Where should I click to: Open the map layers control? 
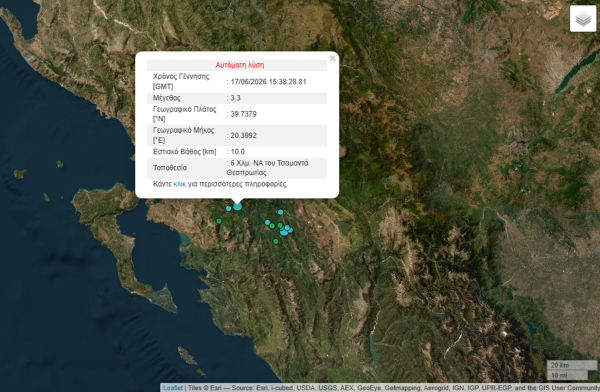pos(583,18)
